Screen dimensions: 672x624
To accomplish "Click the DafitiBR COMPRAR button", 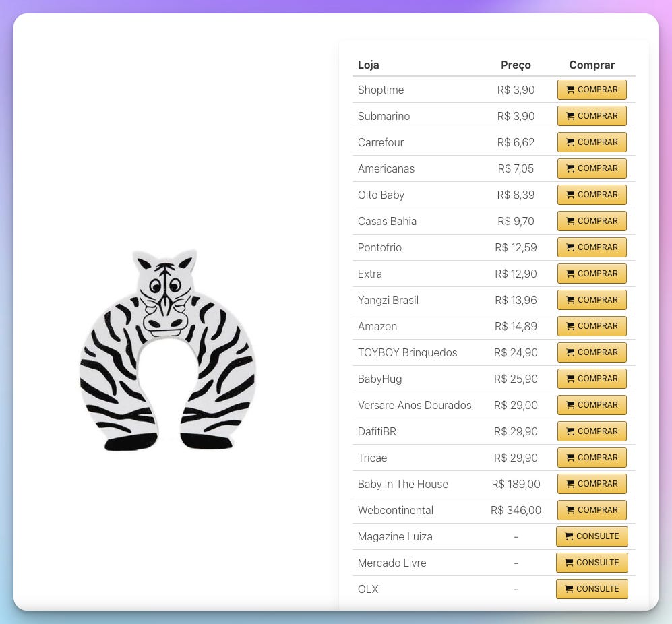I will [592, 431].
